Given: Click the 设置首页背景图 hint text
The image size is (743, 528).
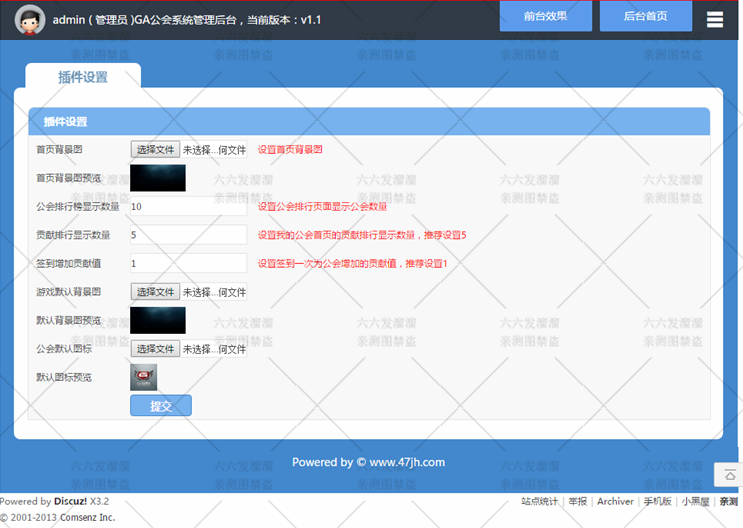Looking at the screenshot, I should [x=290, y=150].
